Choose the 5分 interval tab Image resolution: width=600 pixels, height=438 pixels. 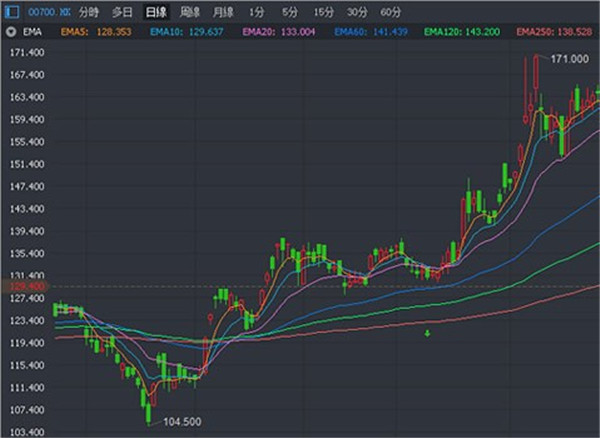tap(290, 12)
